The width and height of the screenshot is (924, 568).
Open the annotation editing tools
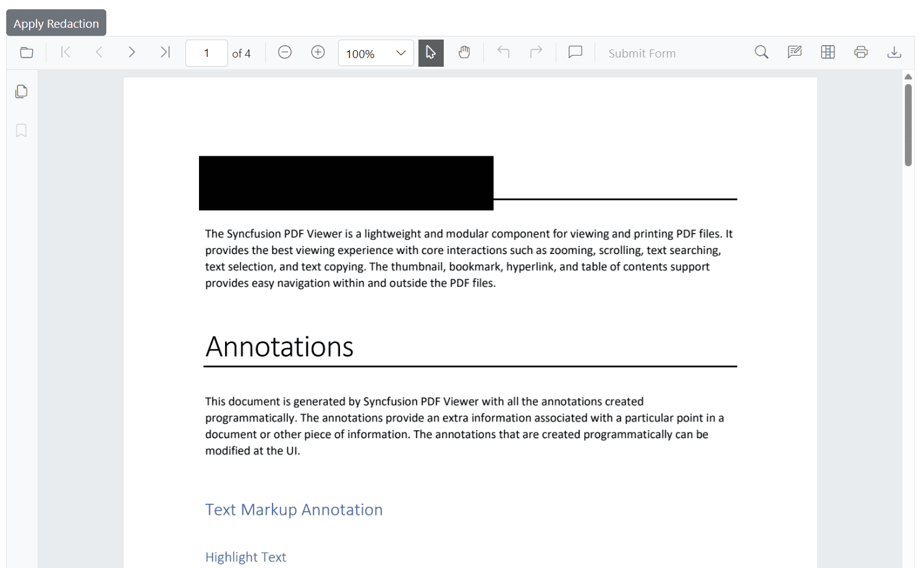(795, 53)
